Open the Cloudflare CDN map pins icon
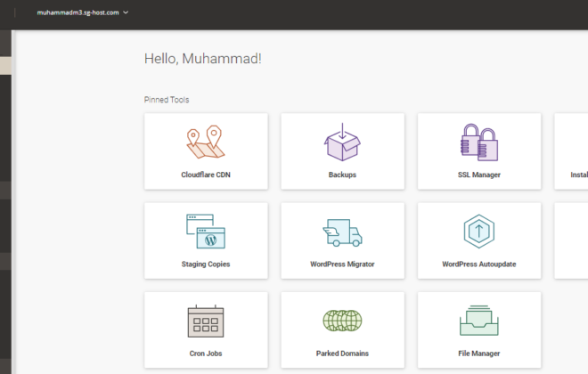Image resolution: width=588 pixels, height=374 pixels. pyautogui.click(x=206, y=142)
